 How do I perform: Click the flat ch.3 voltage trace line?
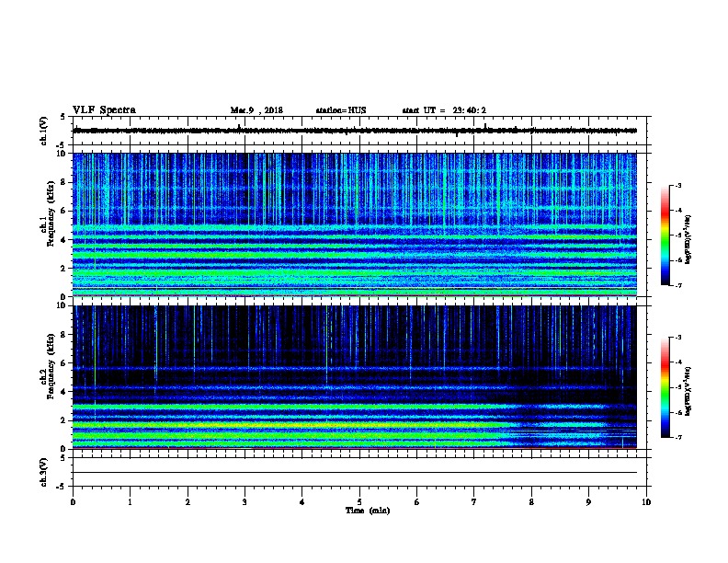coord(355,473)
